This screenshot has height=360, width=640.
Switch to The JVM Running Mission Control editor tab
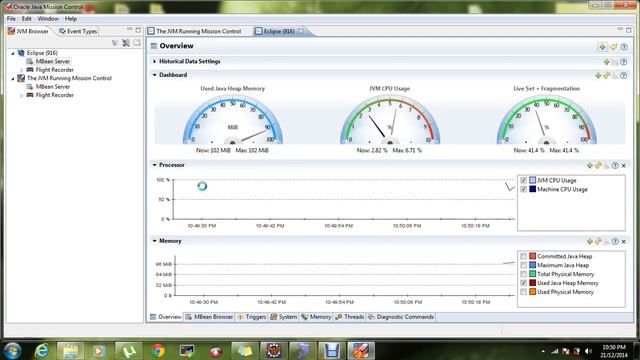point(195,31)
